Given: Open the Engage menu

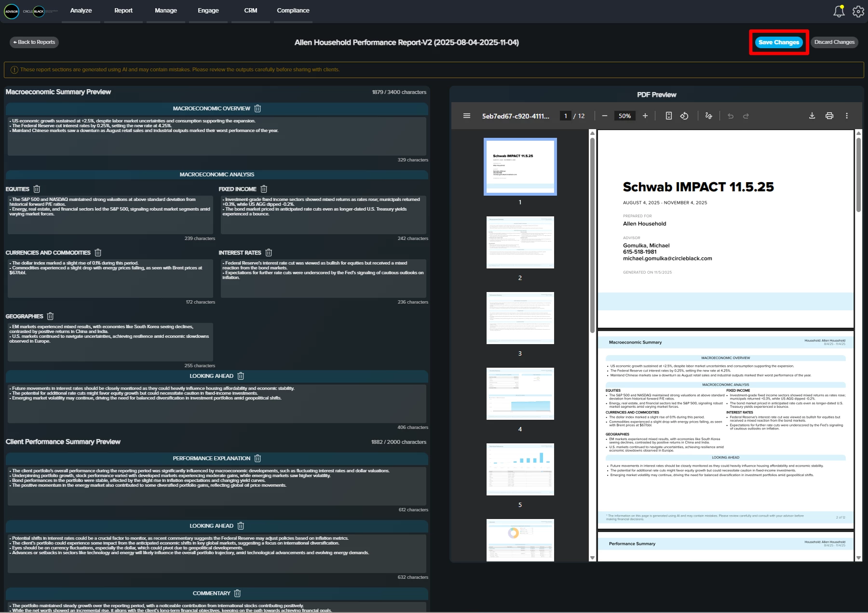Looking at the screenshot, I should (208, 11).
